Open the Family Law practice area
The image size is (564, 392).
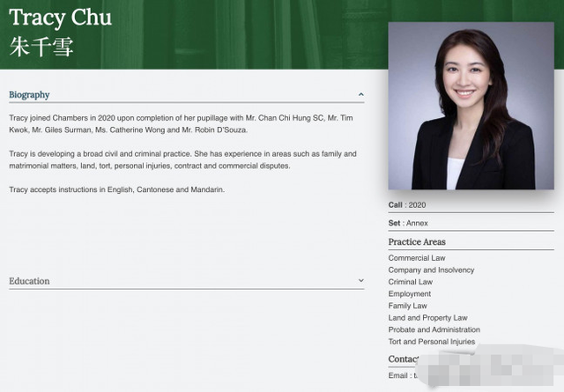407,306
